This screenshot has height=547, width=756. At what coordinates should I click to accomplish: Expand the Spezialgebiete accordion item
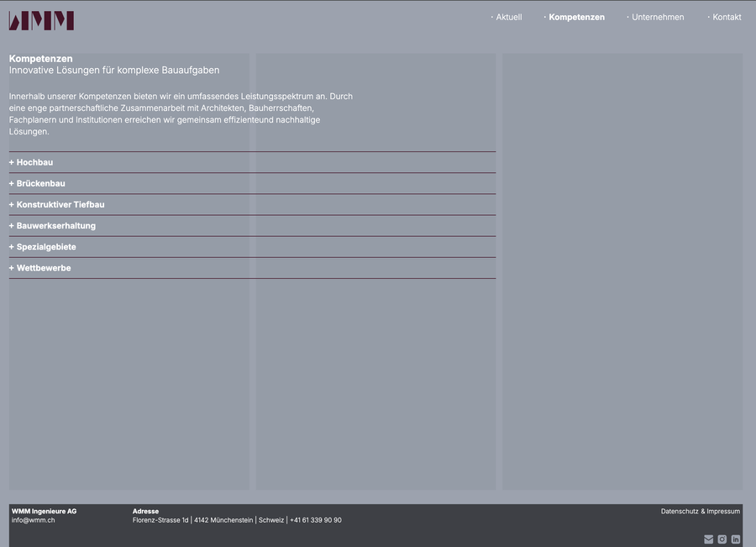tap(46, 247)
